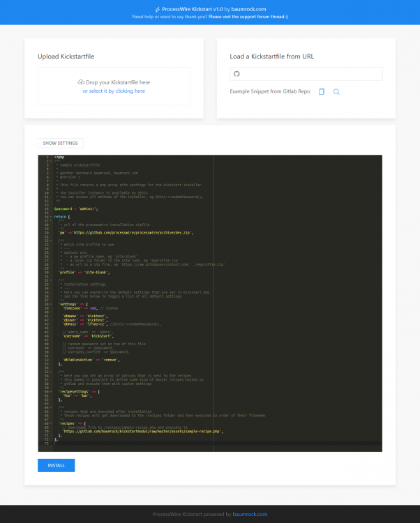Fold the return array at line 16
The image size is (420, 523).
[51, 217]
